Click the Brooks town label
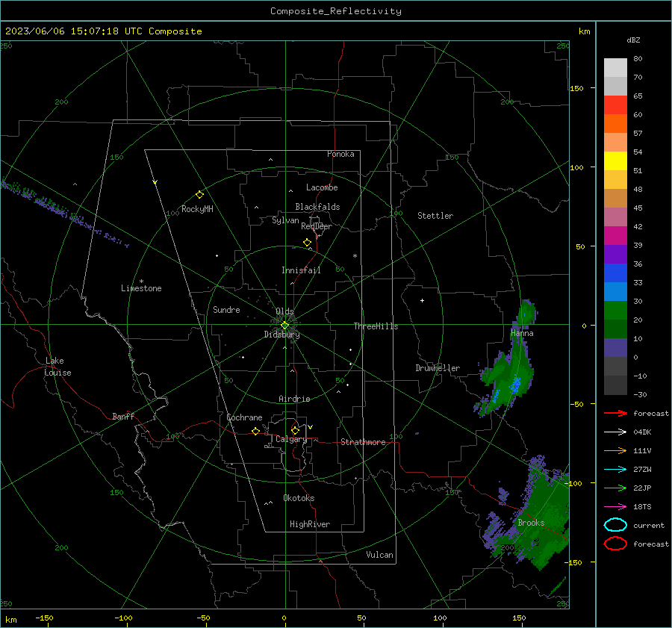Viewport: 672px width, 628px height. coord(531,523)
